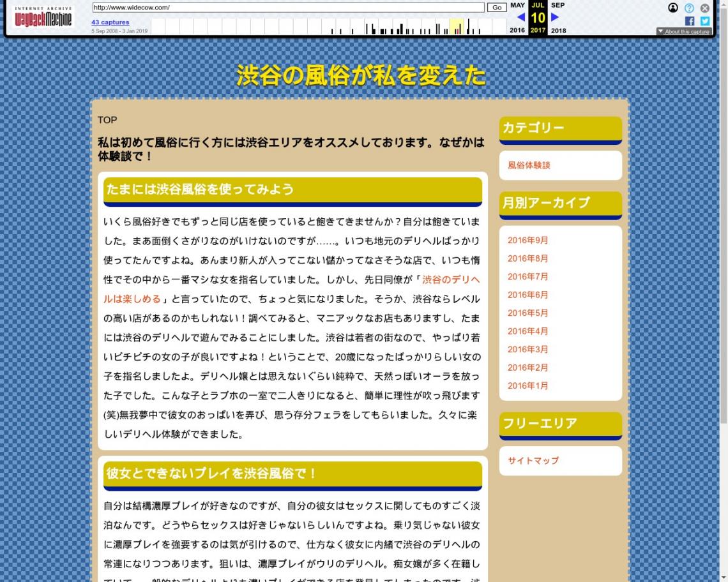This screenshot has height=582, width=728.
Task: Open the Wayback Machine logo home
Action: (x=43, y=18)
